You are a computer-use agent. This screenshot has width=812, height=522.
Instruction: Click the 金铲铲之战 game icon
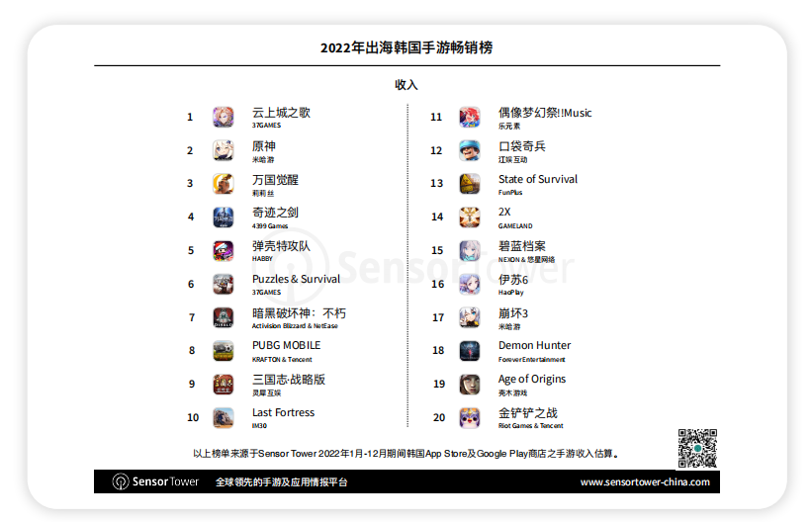469,417
